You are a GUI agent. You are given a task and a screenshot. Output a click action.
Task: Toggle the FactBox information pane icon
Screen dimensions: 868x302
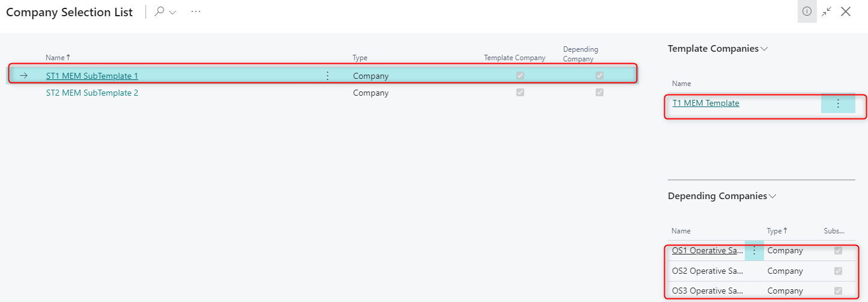pyautogui.click(x=807, y=11)
